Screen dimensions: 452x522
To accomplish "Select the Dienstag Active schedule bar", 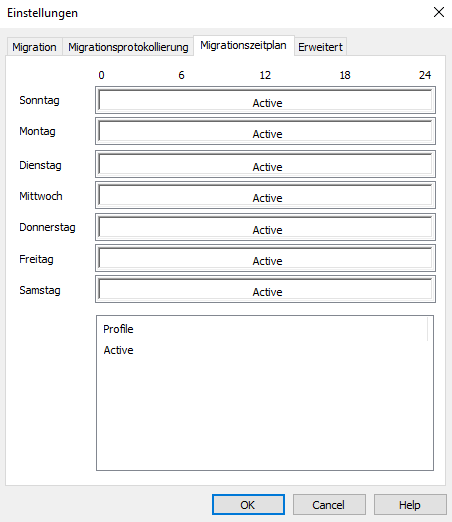I will tap(265, 164).
